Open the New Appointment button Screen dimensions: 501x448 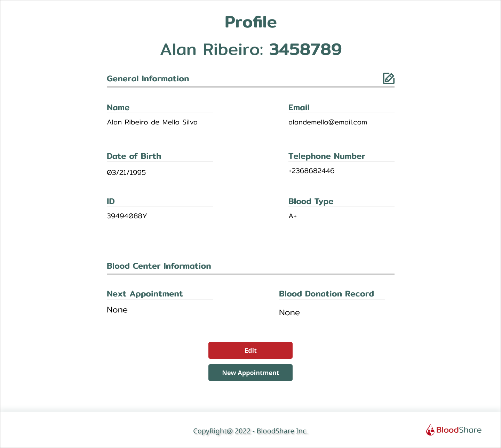[x=250, y=373]
